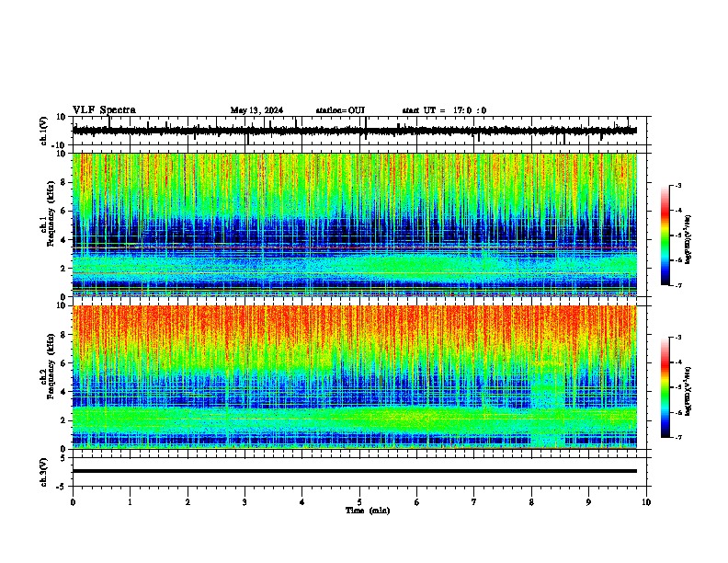Screen dimensions: 728x563
Task: Click the ch.1 spectrogram color scale bar
Action: click(665, 236)
